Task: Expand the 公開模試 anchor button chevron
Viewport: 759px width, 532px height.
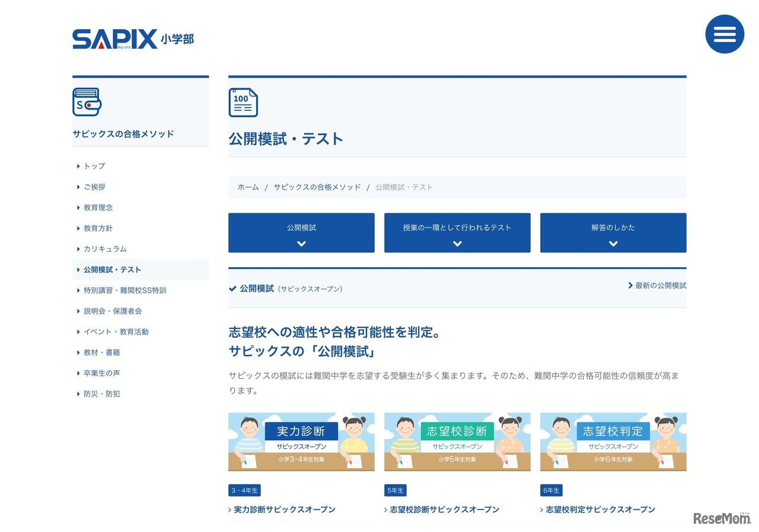Action: pyautogui.click(x=301, y=243)
